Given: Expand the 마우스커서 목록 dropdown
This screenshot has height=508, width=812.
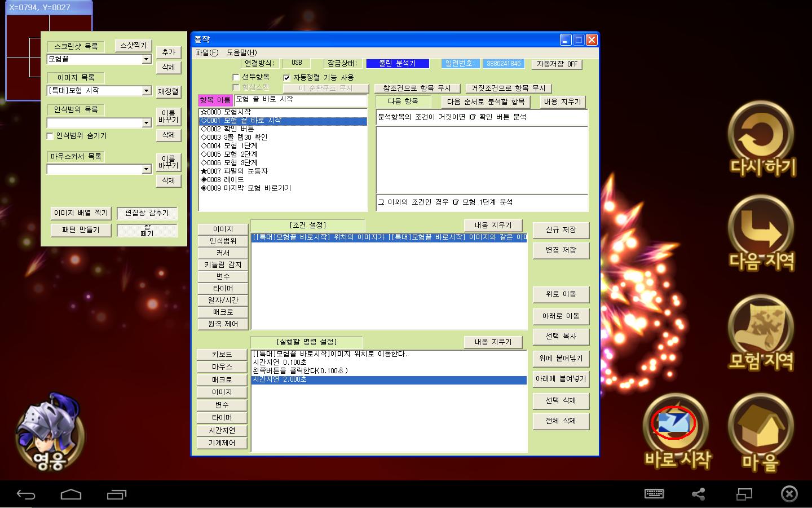Looking at the screenshot, I should point(146,169).
